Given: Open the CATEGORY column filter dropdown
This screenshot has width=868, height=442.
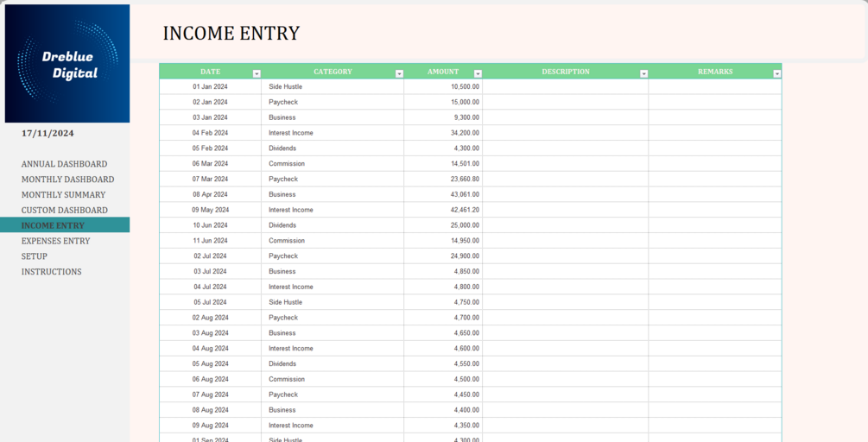Looking at the screenshot, I should [x=399, y=73].
